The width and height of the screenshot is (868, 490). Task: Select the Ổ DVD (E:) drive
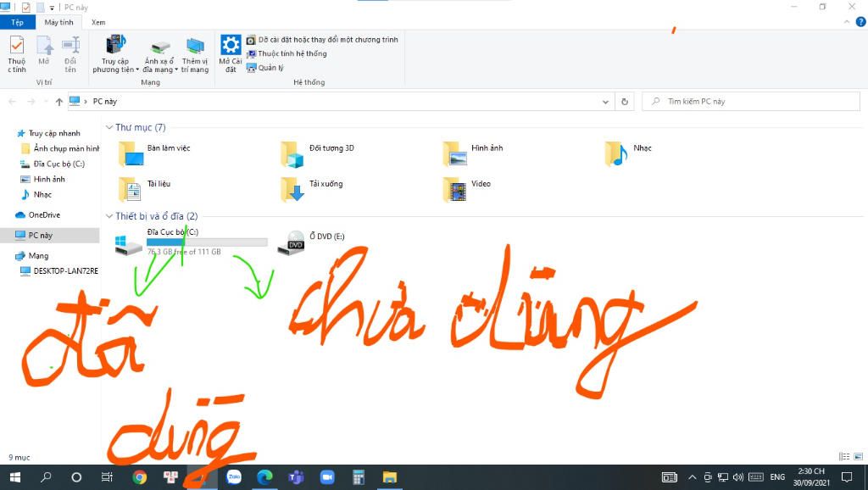click(311, 242)
